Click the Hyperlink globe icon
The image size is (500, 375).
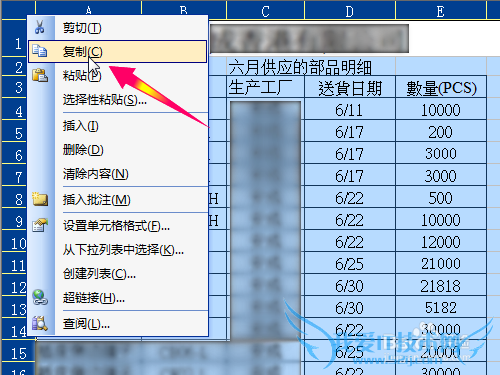(40, 297)
